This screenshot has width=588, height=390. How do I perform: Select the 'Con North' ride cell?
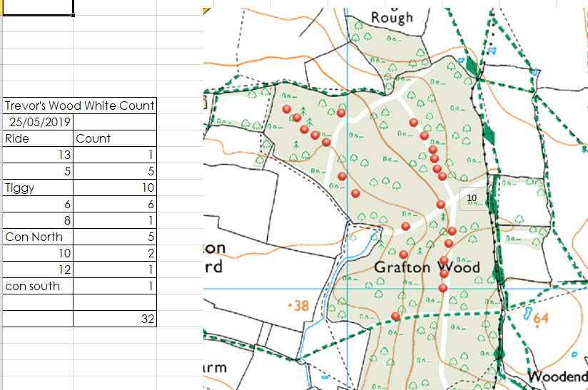[38, 237]
